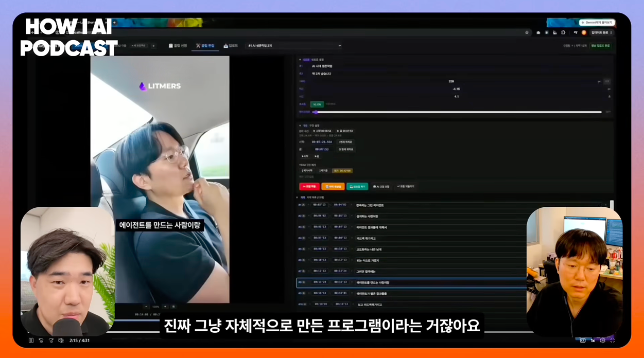This screenshot has width=644, height=358.
Task: Collapse the segment settings section triangle
Action: pyautogui.click(x=300, y=126)
